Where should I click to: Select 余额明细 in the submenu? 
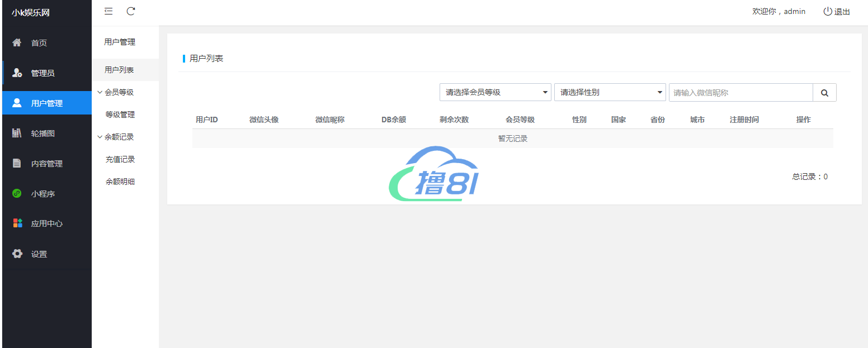click(120, 182)
